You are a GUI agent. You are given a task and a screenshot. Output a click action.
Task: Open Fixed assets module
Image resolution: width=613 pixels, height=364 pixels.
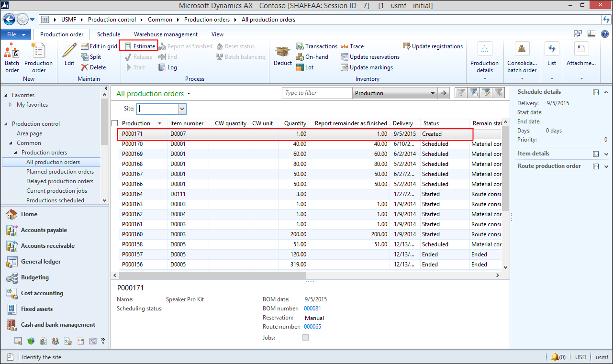coord(37,309)
